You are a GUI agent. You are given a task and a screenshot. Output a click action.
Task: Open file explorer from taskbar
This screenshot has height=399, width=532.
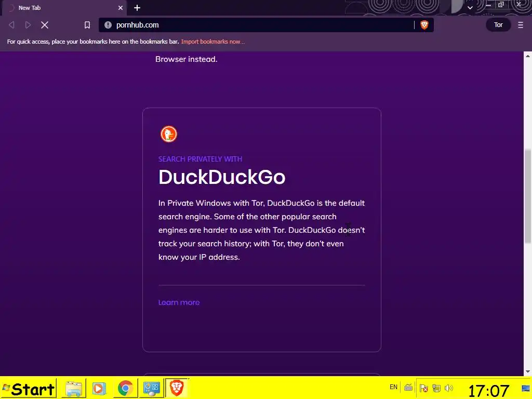[74, 389]
